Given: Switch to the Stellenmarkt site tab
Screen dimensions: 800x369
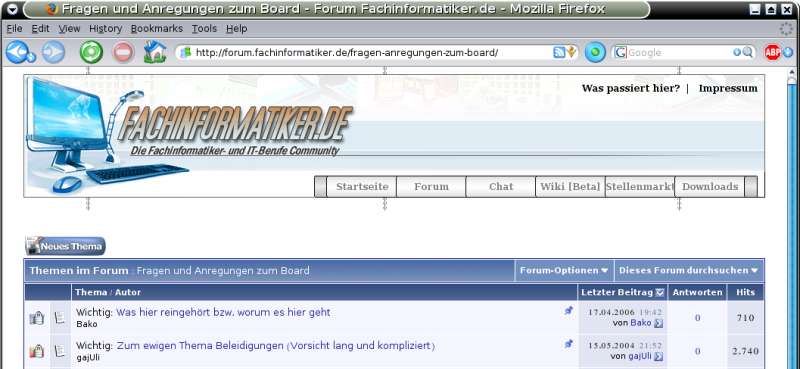Looking at the screenshot, I should tap(640, 187).
